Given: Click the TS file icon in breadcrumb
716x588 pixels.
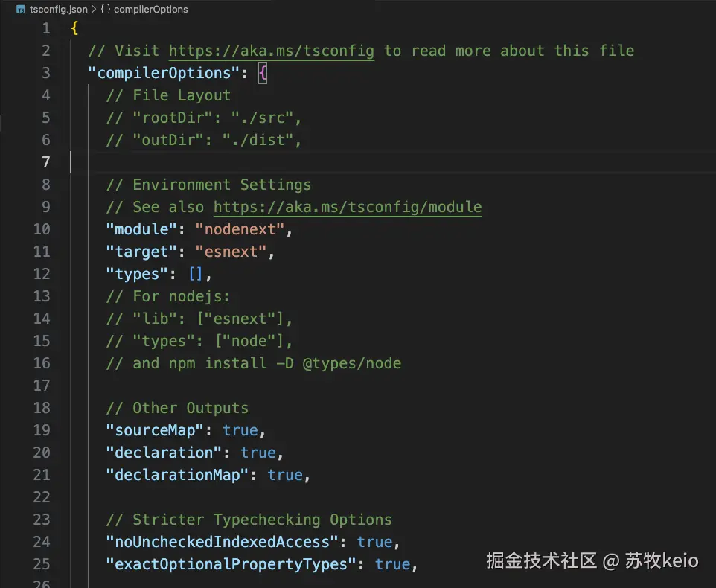Looking at the screenshot, I should (20, 10).
